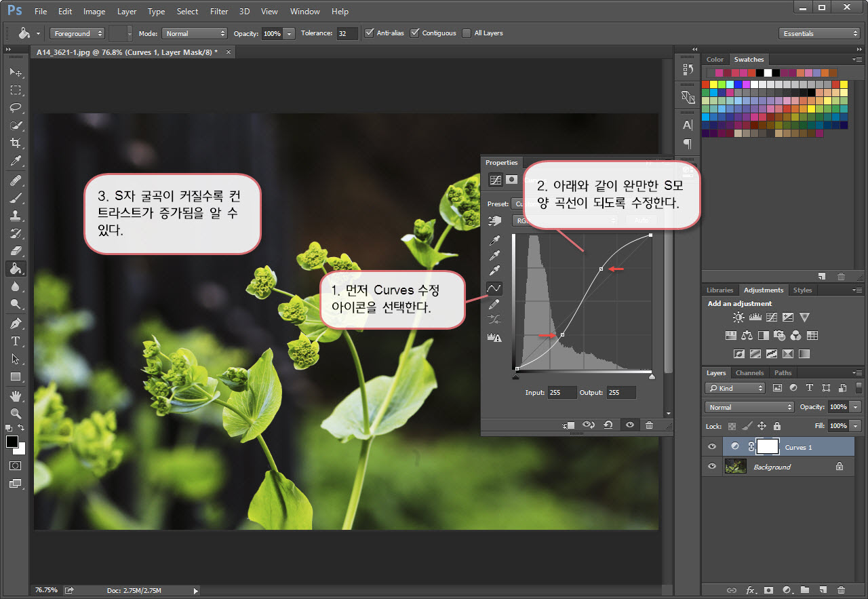Open the Image menu
The image size is (868, 599).
(94, 11)
